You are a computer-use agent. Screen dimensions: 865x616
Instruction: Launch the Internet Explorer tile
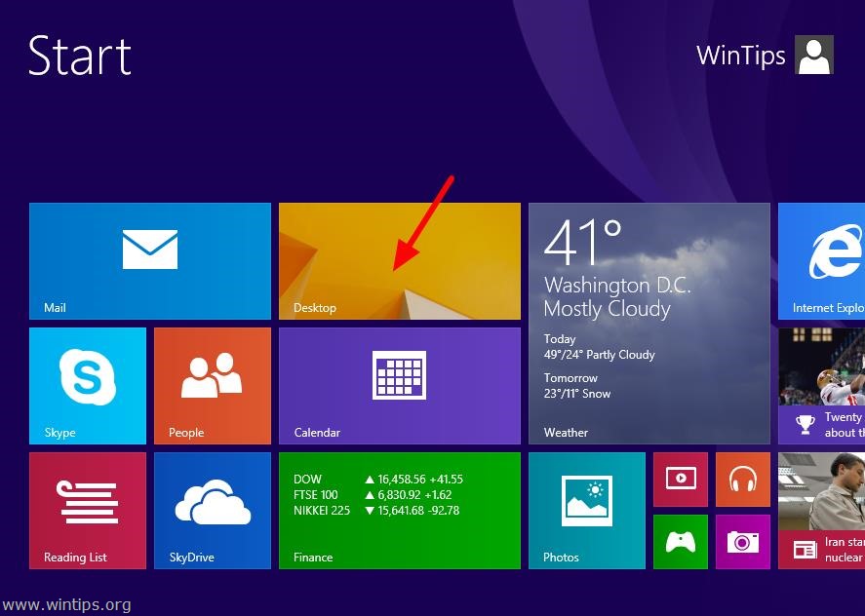click(821, 261)
